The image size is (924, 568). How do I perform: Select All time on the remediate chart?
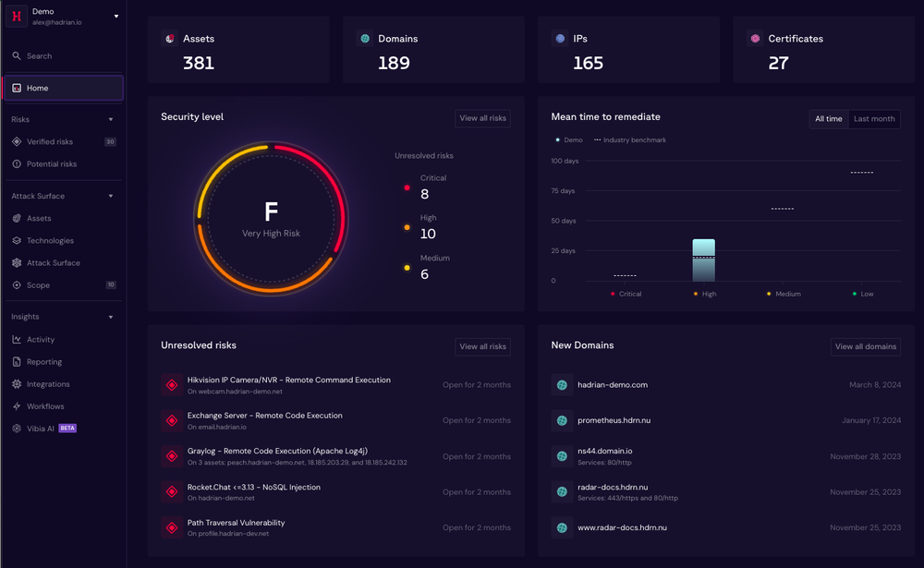pyautogui.click(x=828, y=119)
